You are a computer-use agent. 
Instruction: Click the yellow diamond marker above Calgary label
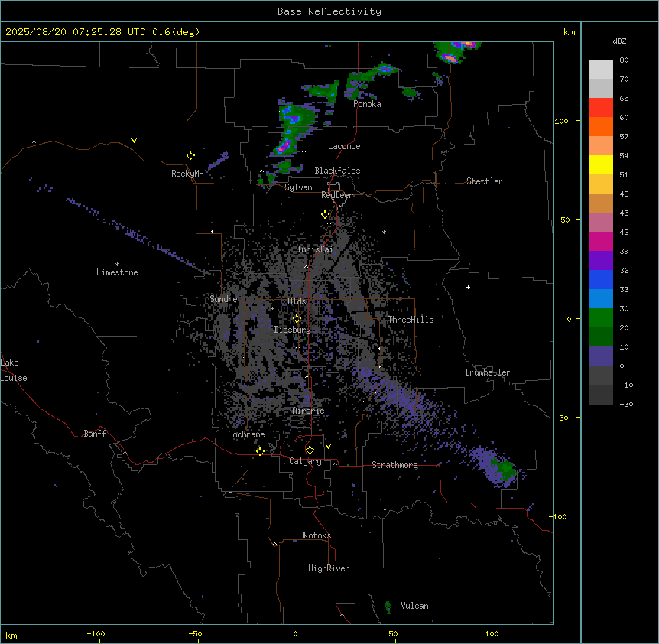pos(310,450)
